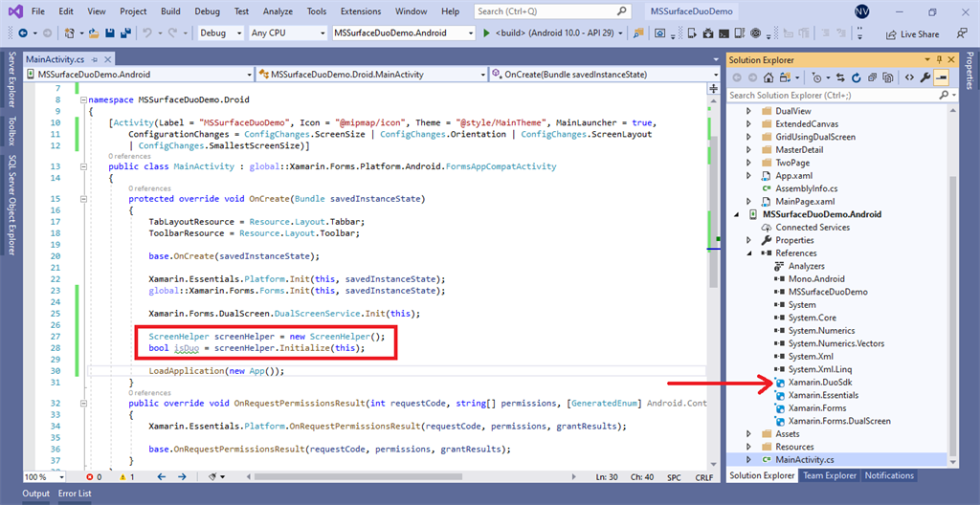
Task: Click the Send Feedback icon
Action: [x=962, y=33]
